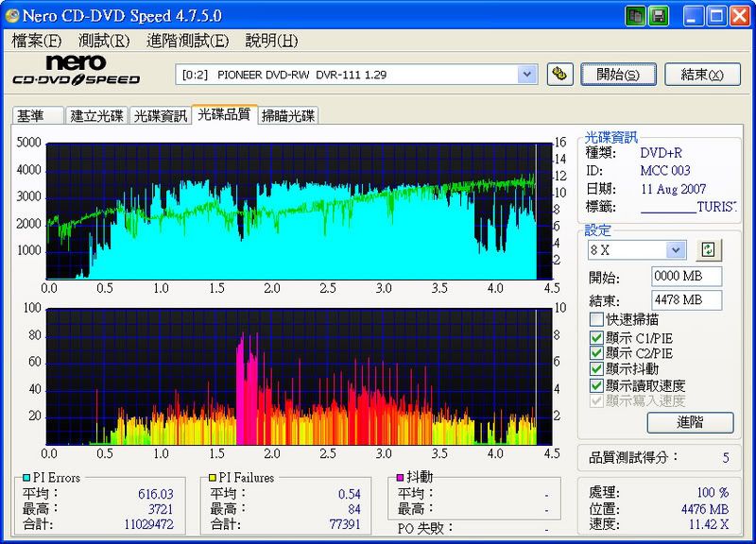Switch to the 掃瞄光碟 tab

tap(288, 115)
